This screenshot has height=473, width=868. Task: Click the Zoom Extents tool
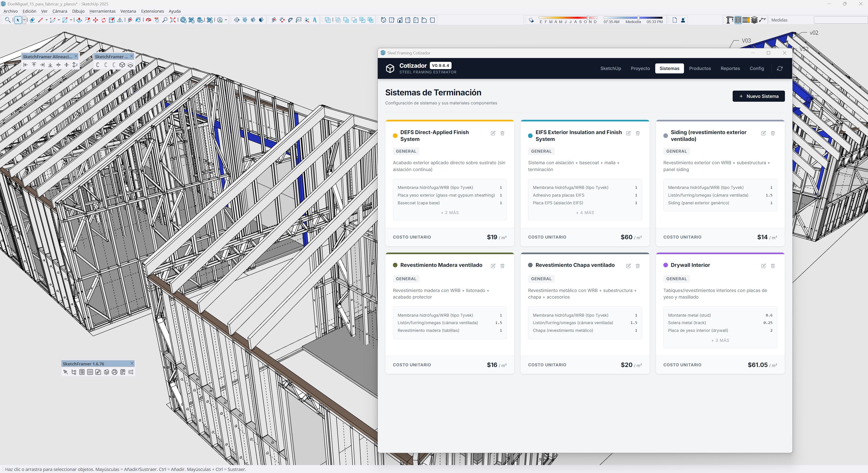pyautogui.click(x=173, y=20)
